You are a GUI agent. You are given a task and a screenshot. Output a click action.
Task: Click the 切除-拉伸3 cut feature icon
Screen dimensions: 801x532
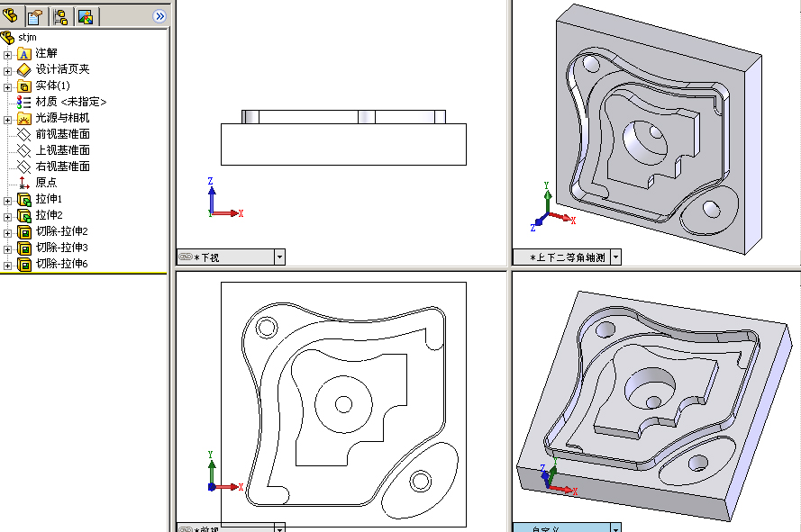pyautogui.click(x=24, y=248)
